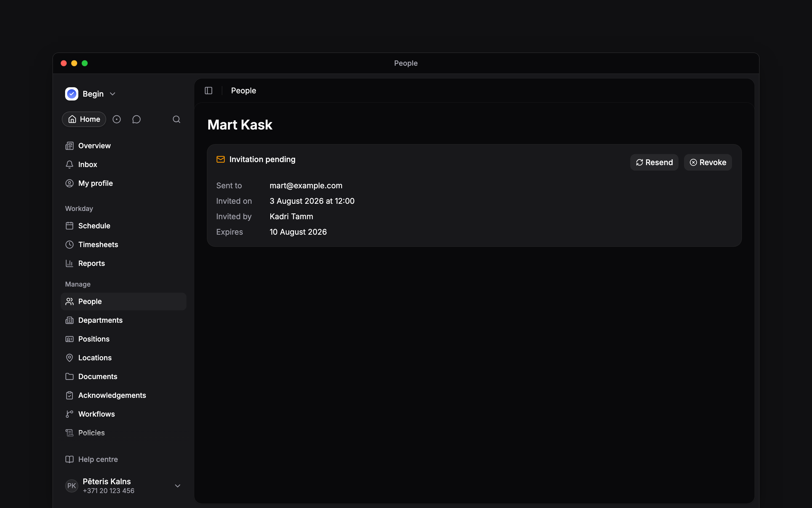The image size is (812, 508).
Task: Toggle the sidebar panel icon
Action: (x=208, y=91)
